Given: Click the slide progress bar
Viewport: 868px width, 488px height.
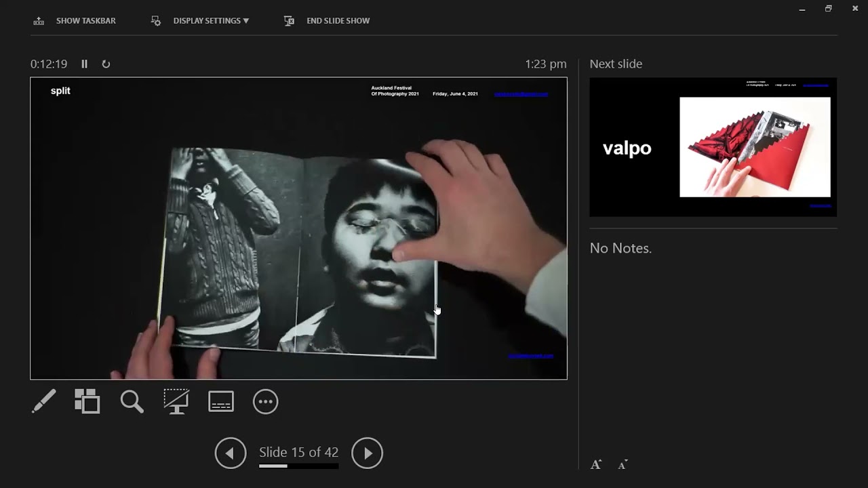Looking at the screenshot, I should 298,466.
